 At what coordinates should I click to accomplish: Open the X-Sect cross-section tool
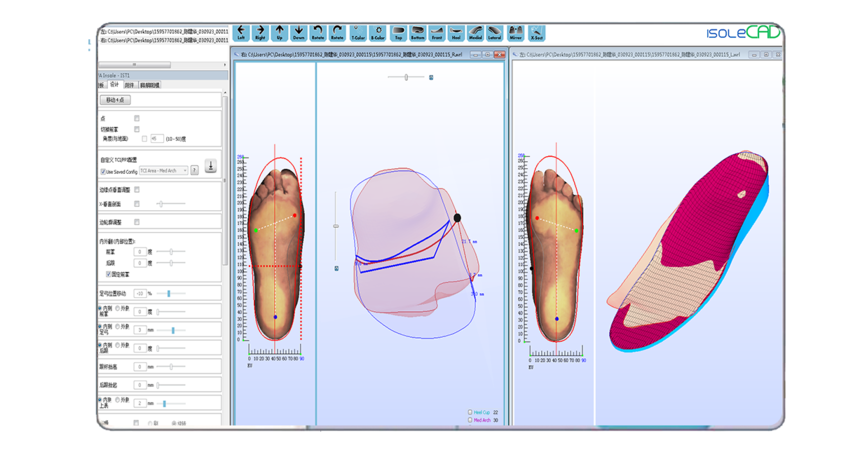(537, 34)
